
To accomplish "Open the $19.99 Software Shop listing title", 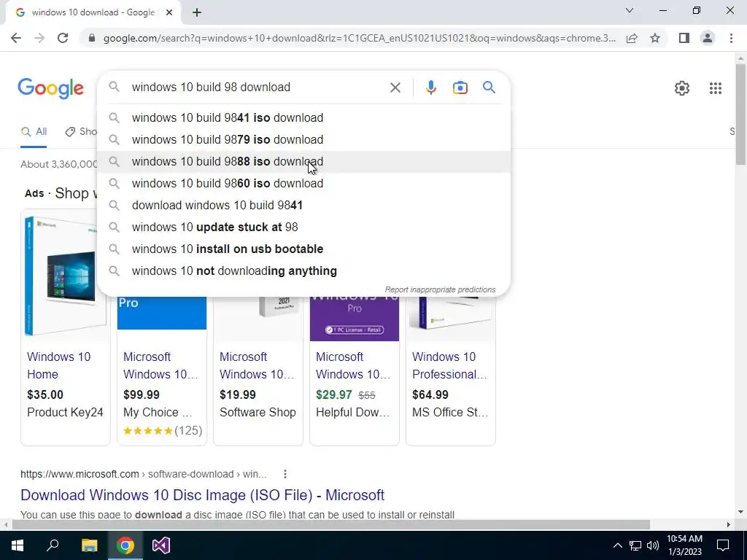I will click(257, 365).
